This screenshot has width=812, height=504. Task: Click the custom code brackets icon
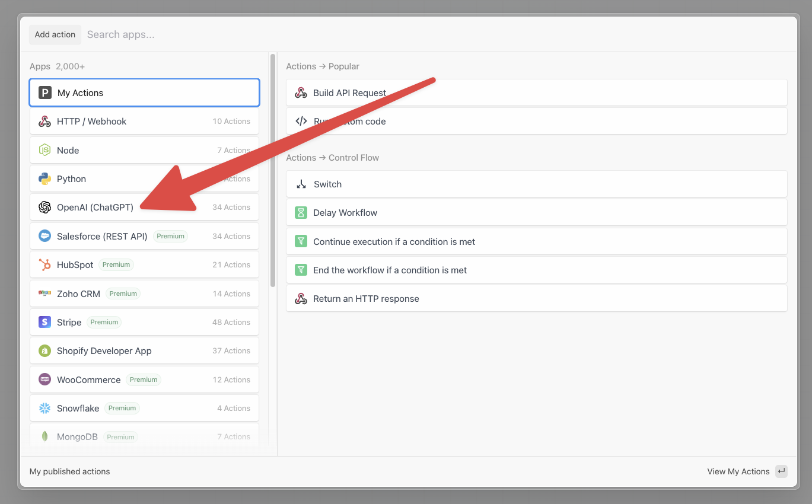coord(301,122)
